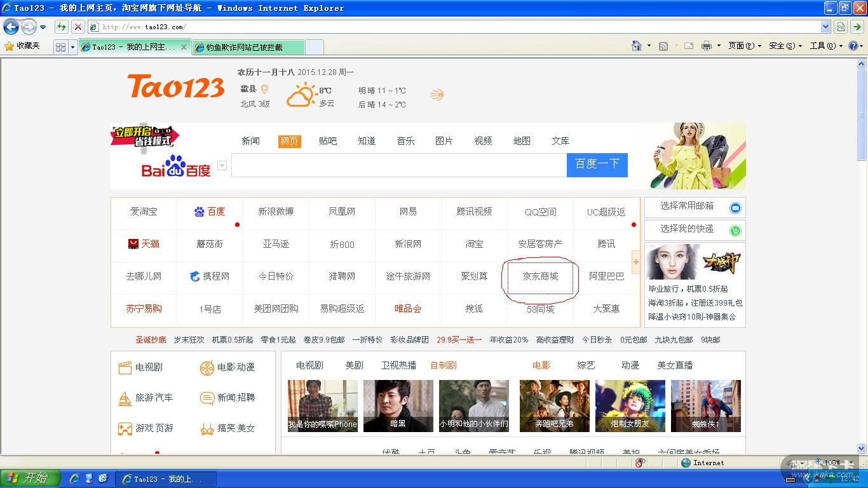Open the 新浪微博 link
This screenshot has width=868, height=488.
(x=276, y=212)
